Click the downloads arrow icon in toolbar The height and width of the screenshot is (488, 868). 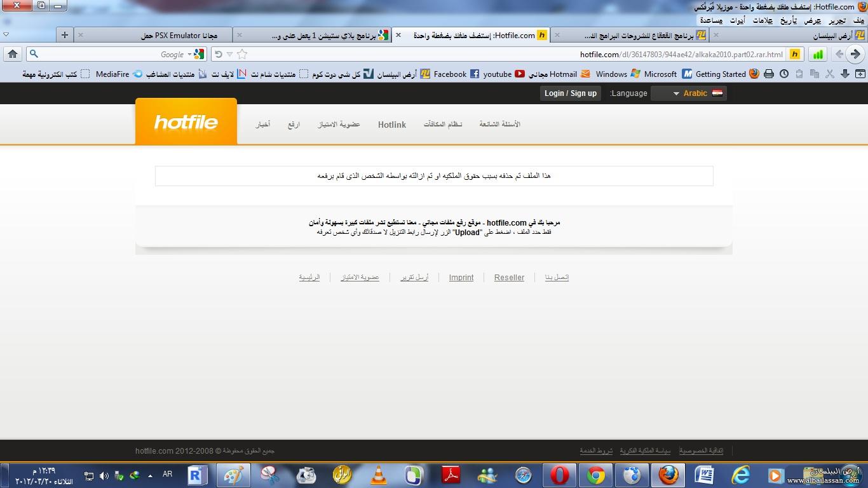[845, 74]
